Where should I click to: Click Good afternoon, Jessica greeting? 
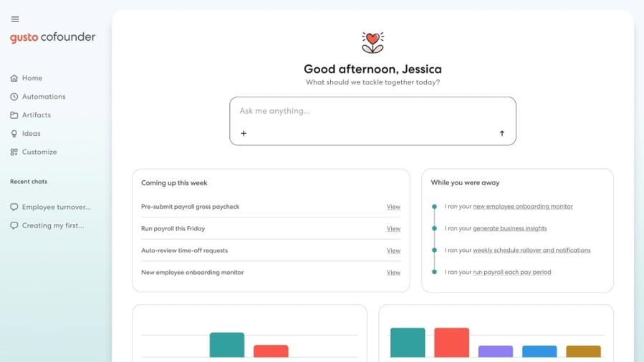373,69
